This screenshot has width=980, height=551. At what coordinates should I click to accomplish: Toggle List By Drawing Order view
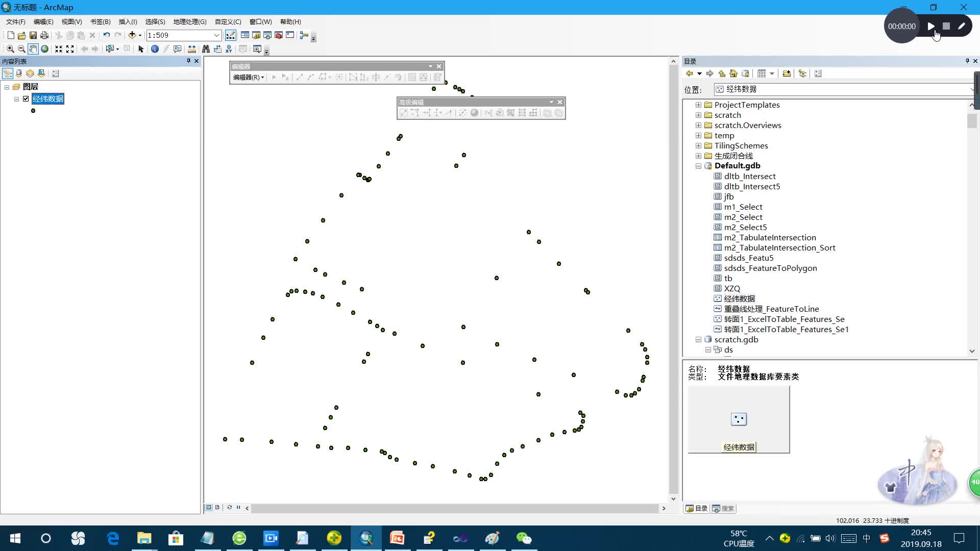point(8,73)
